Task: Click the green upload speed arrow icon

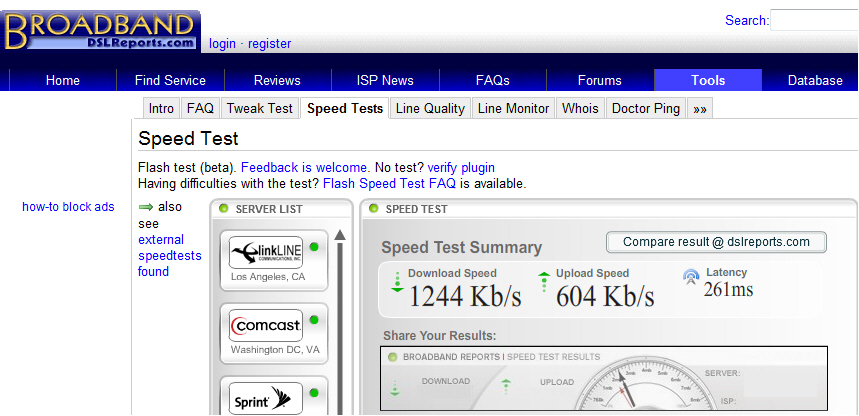Action: click(544, 281)
